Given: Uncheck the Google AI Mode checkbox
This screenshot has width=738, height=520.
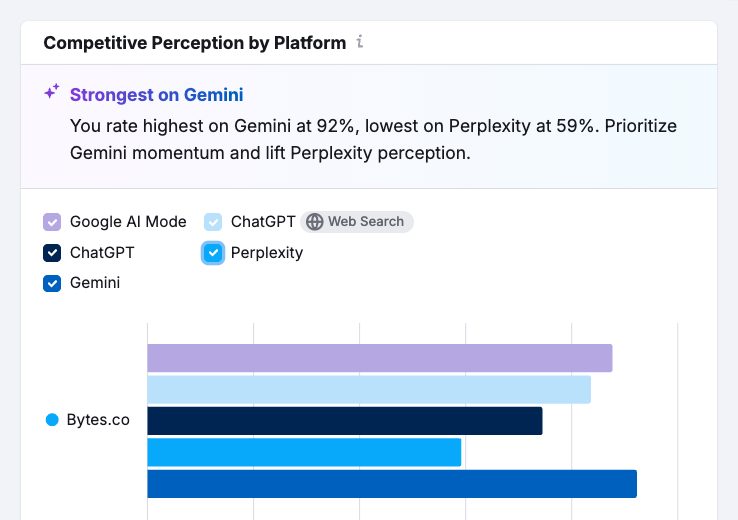Looking at the screenshot, I should click(x=53, y=222).
